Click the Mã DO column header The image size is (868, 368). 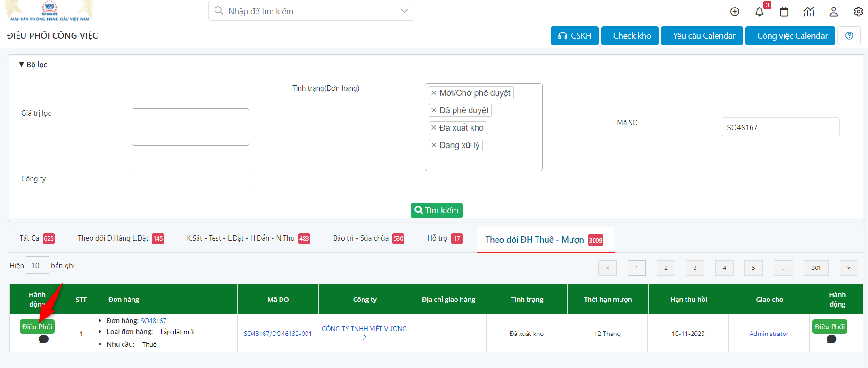(x=278, y=300)
